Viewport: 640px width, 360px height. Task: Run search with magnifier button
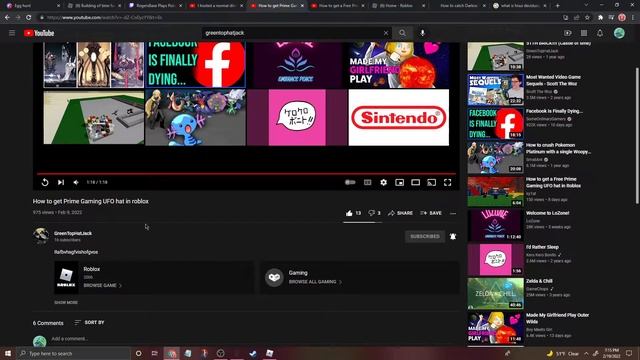pos(402,33)
